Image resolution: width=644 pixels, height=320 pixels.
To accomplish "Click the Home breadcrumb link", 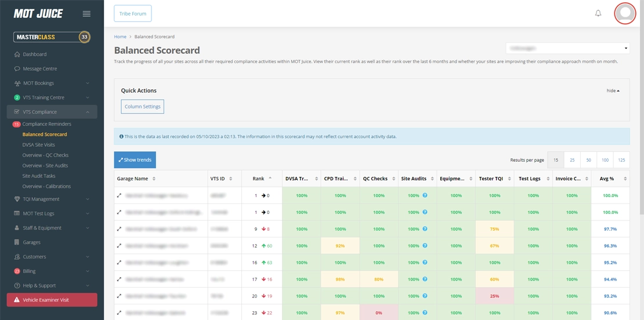I will (x=120, y=37).
